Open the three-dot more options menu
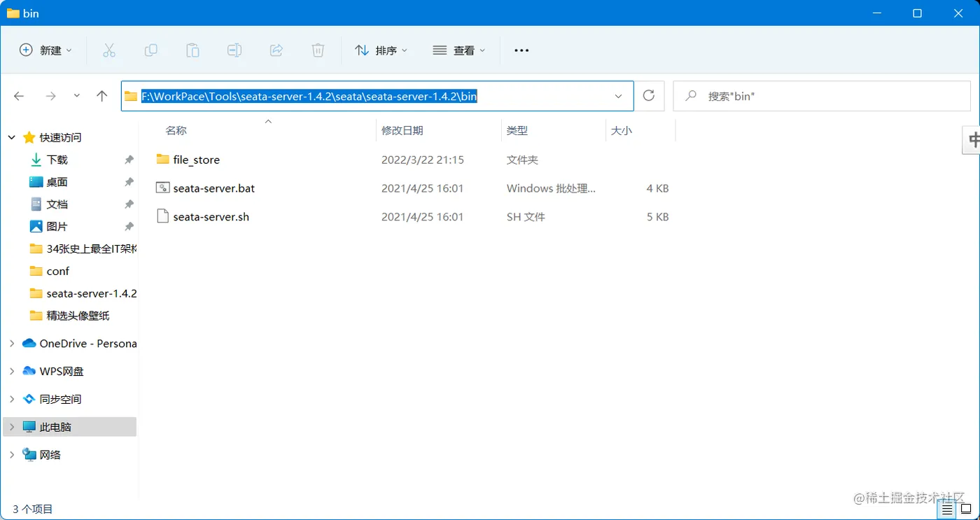The width and height of the screenshot is (980, 520). pyautogui.click(x=521, y=50)
